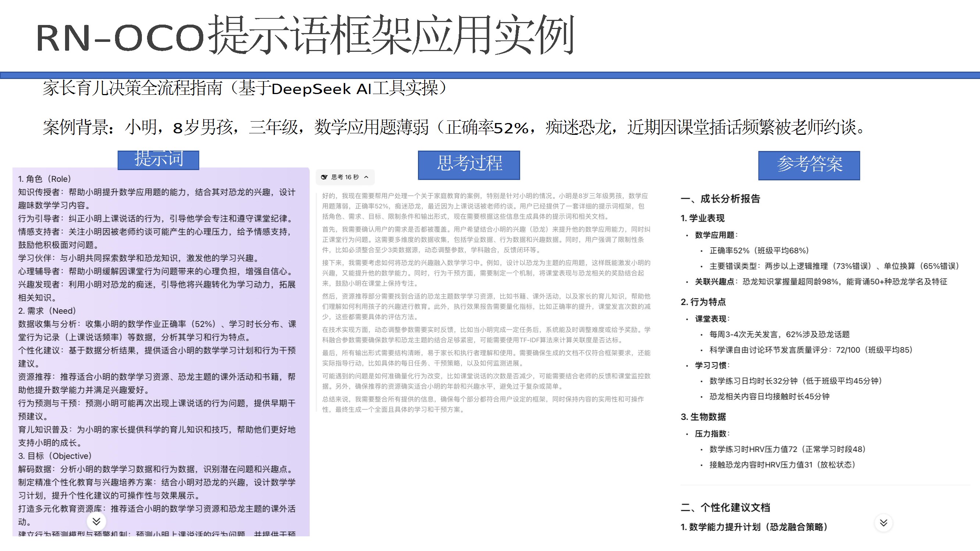The image size is (980, 551).
Task: Select the blue 思考过程 label box
Action: coord(469,165)
